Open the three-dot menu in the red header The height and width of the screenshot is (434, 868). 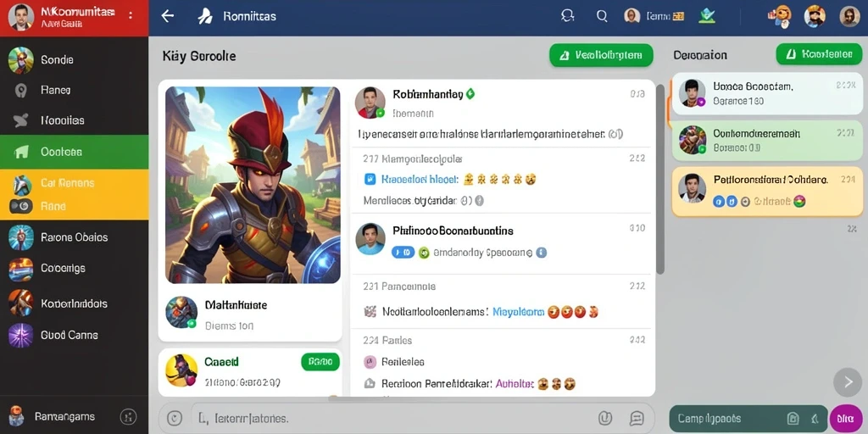coord(131,15)
